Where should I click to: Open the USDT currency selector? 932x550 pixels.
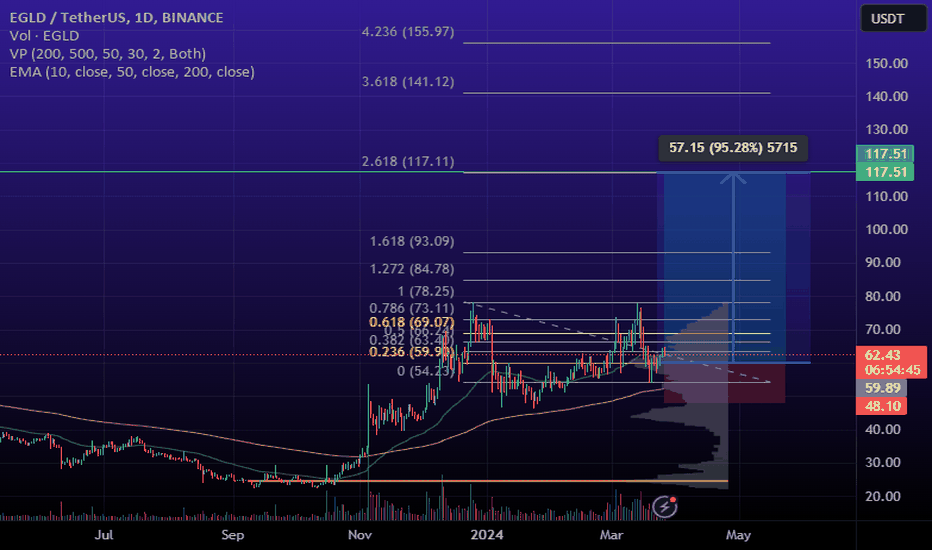click(893, 19)
